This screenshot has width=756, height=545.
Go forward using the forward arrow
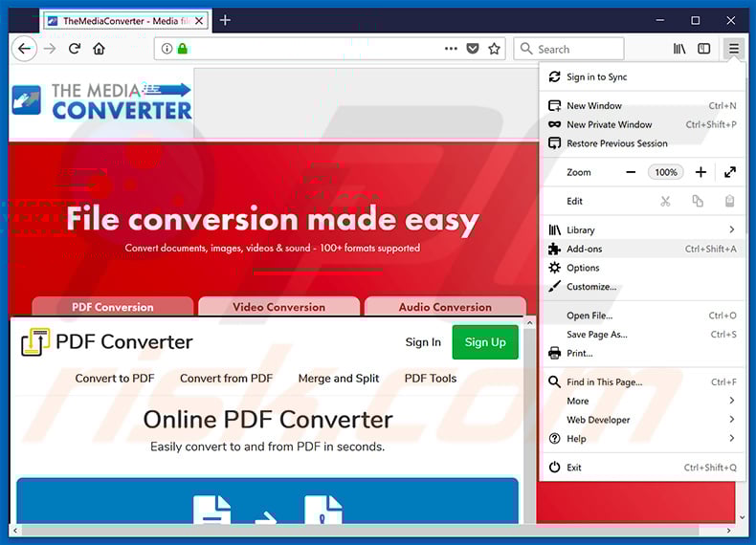point(50,49)
